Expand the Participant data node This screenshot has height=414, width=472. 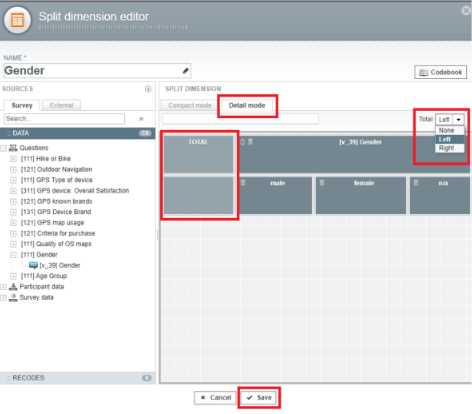coord(4,287)
